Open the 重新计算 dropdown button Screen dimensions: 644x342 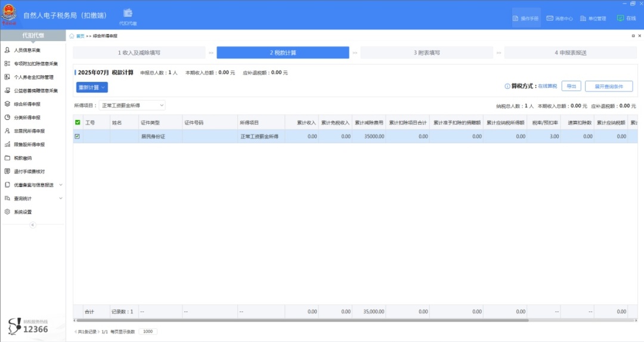(x=92, y=87)
